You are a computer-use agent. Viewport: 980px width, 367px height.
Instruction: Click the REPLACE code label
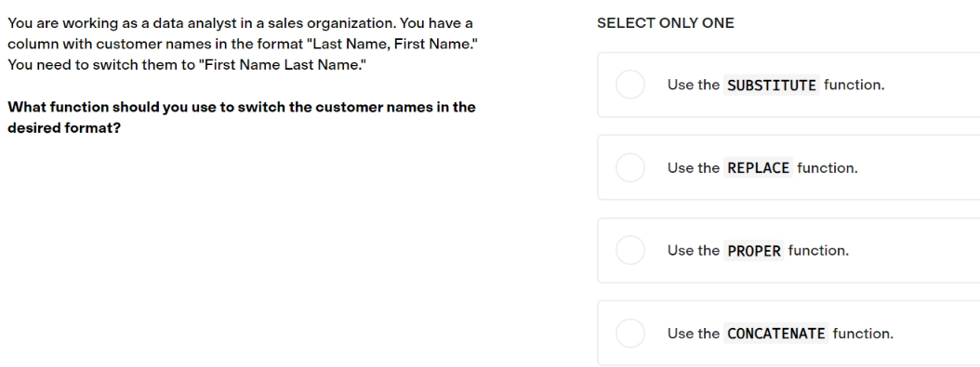(x=758, y=168)
